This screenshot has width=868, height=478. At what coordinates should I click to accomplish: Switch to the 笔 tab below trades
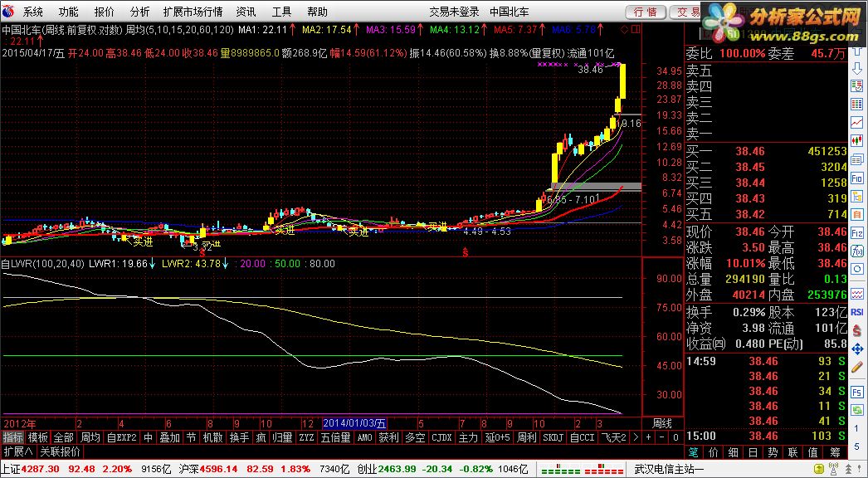(x=695, y=452)
